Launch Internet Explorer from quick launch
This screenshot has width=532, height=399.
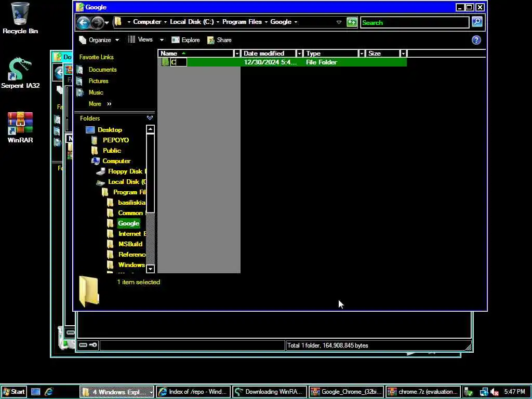[x=49, y=392]
